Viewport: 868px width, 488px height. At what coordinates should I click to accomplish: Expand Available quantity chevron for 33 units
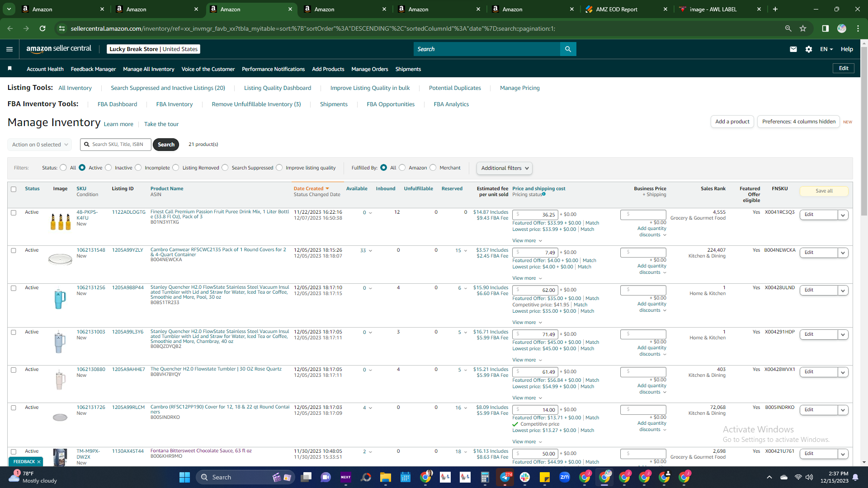coord(370,251)
